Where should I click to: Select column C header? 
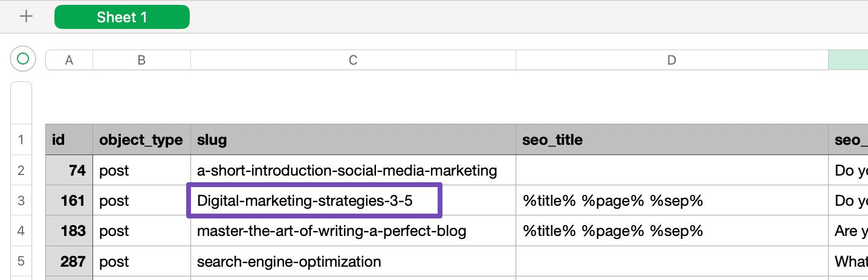click(353, 60)
